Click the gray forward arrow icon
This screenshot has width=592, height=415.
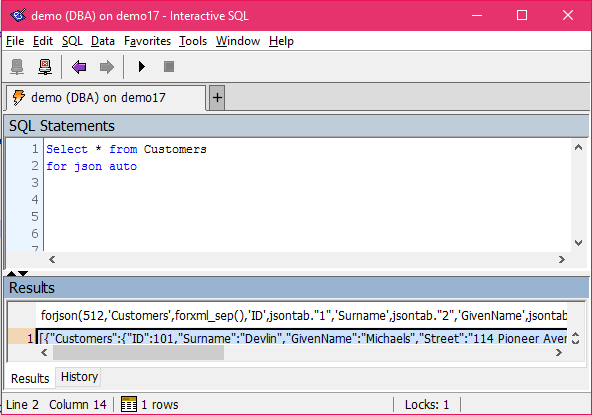(107, 67)
